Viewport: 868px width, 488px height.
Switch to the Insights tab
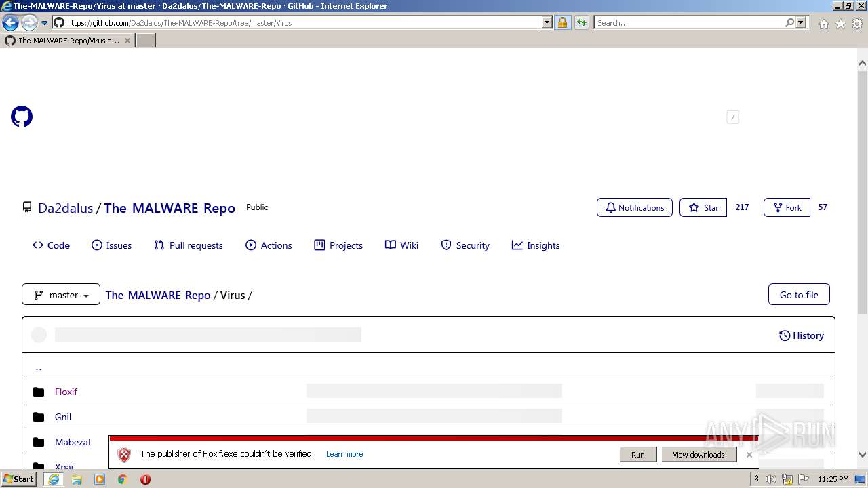click(x=536, y=245)
